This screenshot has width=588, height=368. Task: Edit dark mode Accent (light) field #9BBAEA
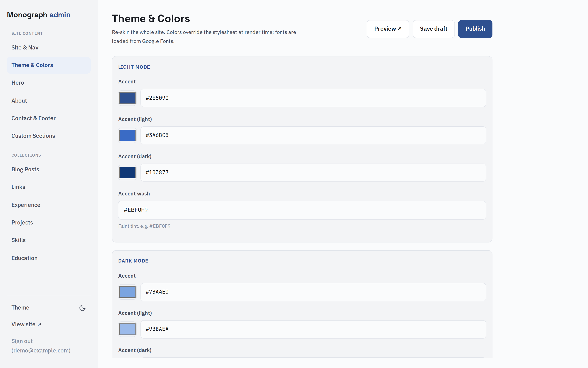pos(313,329)
